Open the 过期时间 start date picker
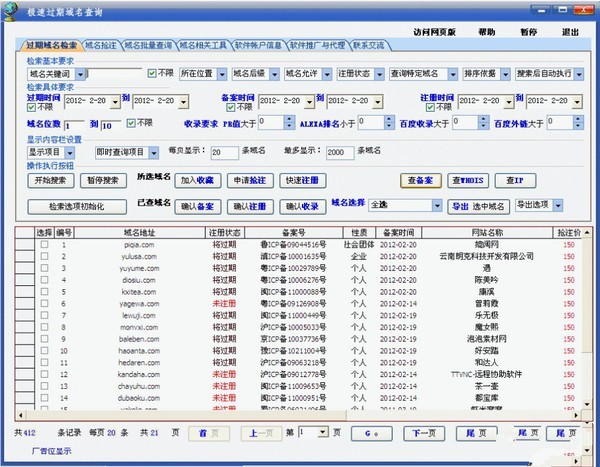Screen dimensions: 600x467 pyautogui.click(x=115, y=102)
